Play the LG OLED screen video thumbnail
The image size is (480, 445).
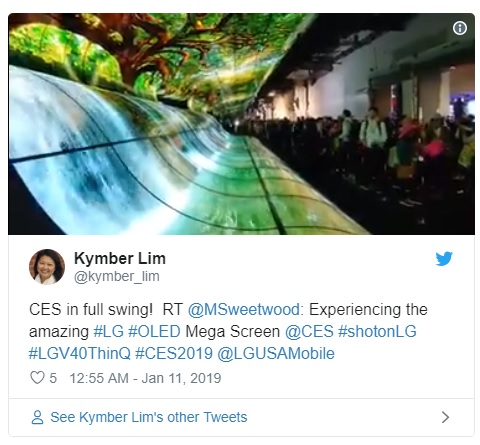tap(241, 124)
